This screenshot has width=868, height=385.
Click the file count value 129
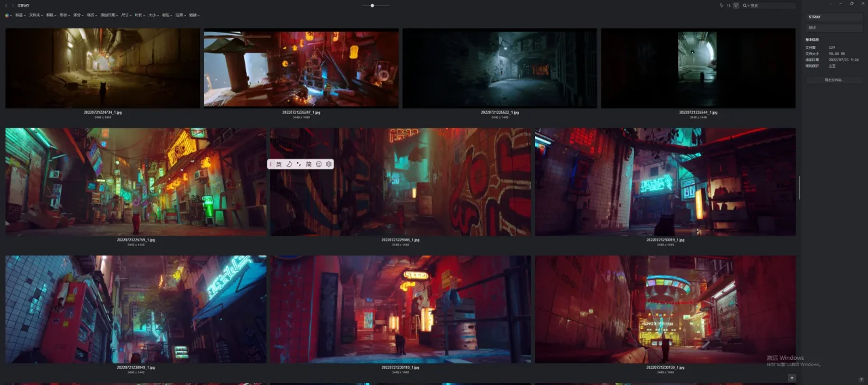pyautogui.click(x=832, y=47)
